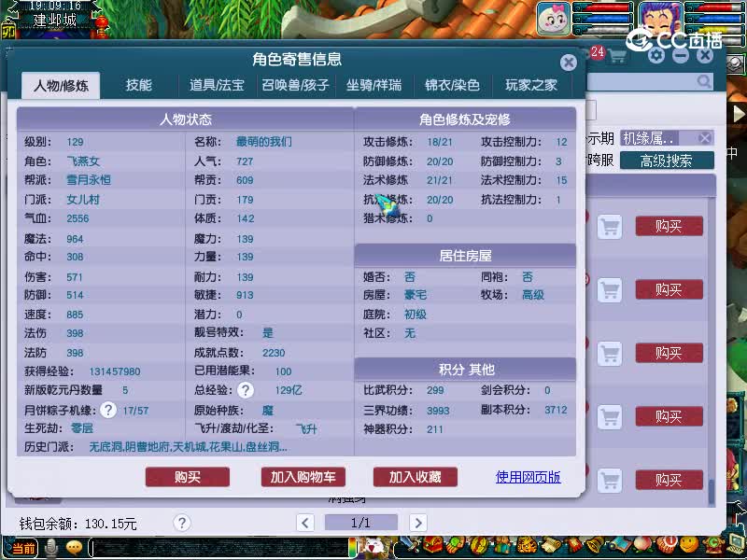The image size is (747, 560).
Task: Click the peach icon in bottom bar
Action: point(642,544)
